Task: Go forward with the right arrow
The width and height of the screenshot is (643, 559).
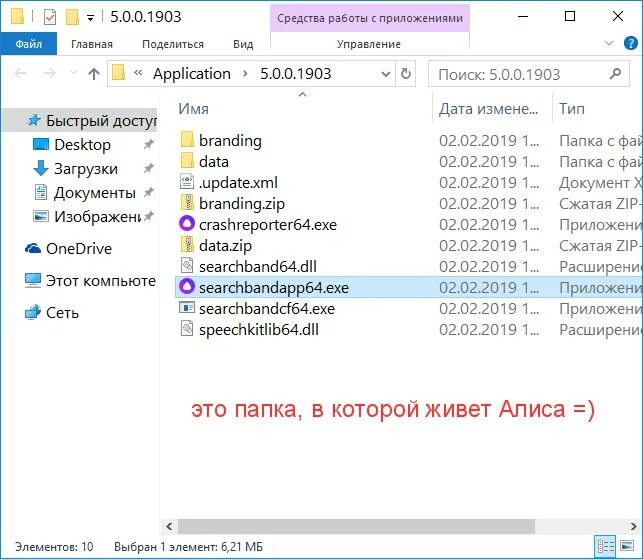Action: 50,73
